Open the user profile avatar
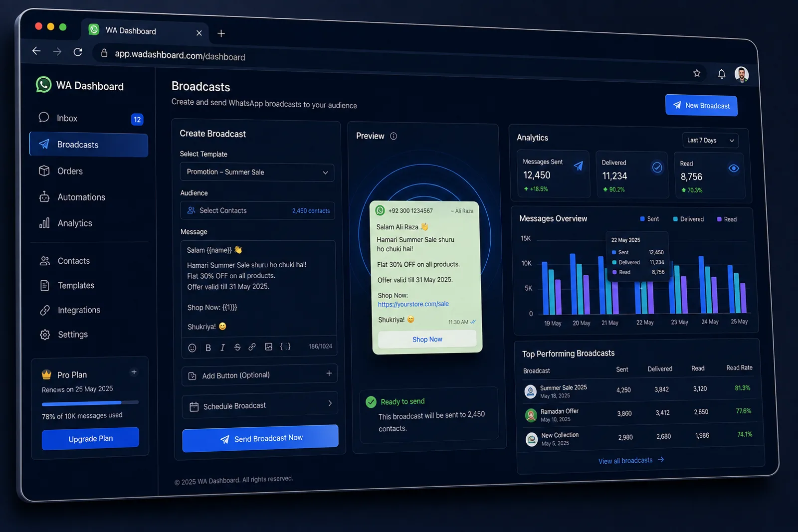The height and width of the screenshot is (532, 798). [x=742, y=74]
